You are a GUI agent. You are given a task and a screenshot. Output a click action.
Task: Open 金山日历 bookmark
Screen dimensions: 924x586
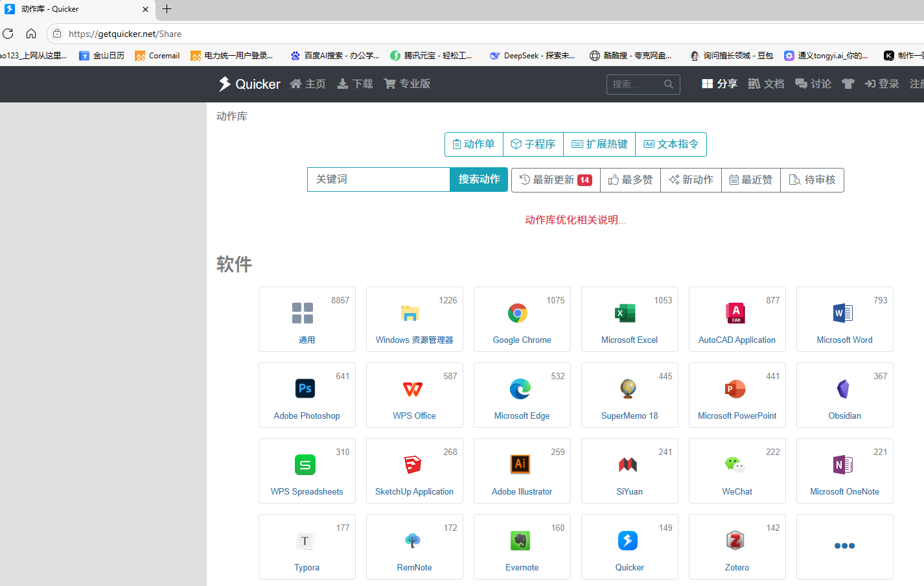click(102, 56)
